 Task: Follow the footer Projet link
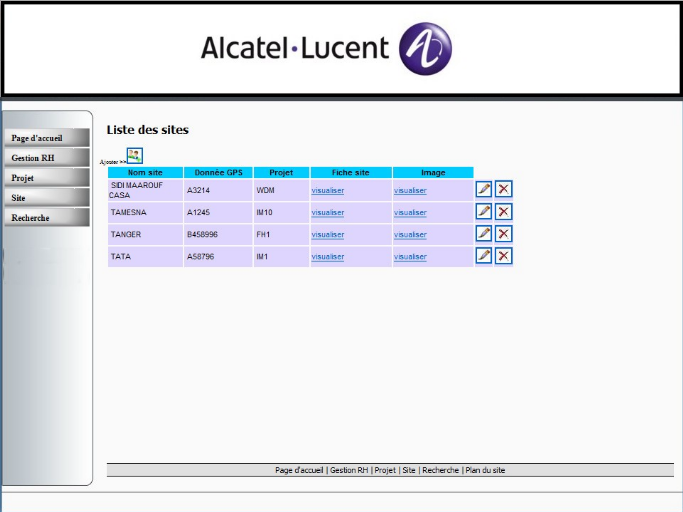click(385, 470)
